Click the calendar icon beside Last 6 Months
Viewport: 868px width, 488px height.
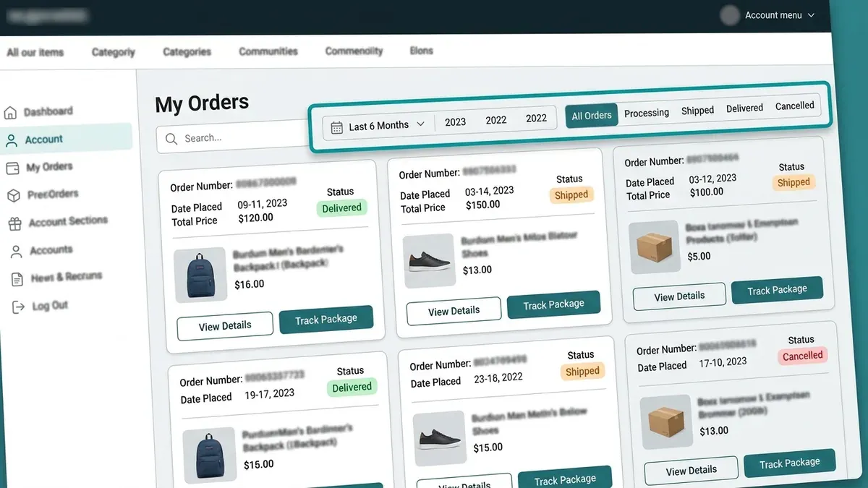(337, 127)
